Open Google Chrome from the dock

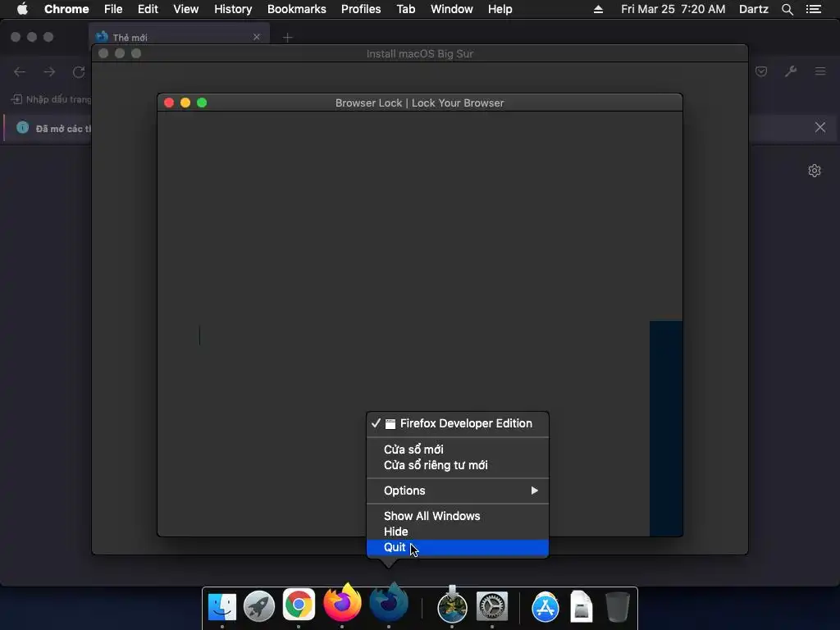299,605
